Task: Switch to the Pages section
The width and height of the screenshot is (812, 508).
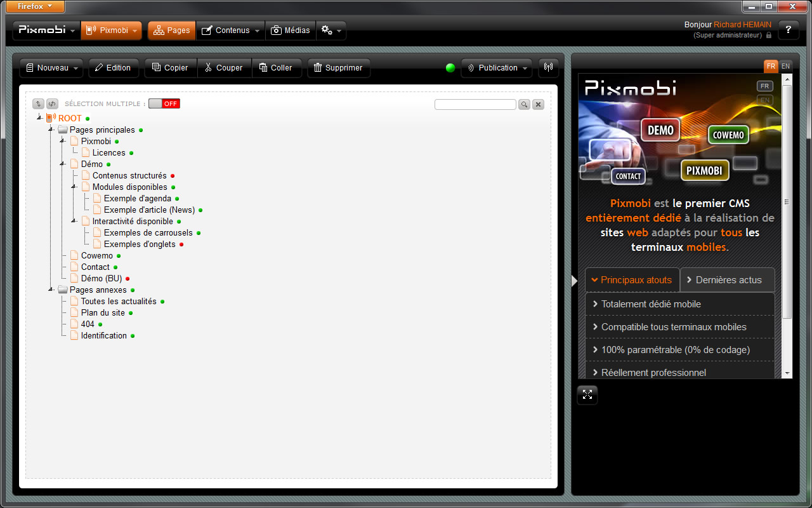Action: click(171, 30)
